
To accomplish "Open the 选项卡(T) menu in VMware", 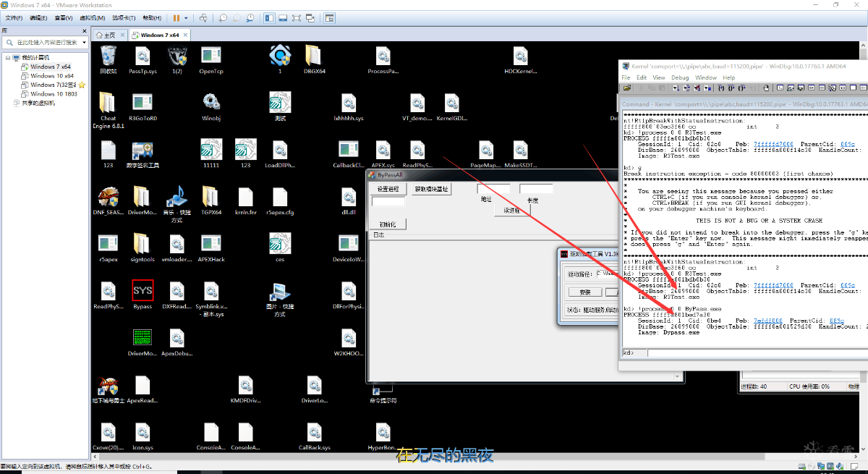I will pyautogui.click(x=124, y=17).
